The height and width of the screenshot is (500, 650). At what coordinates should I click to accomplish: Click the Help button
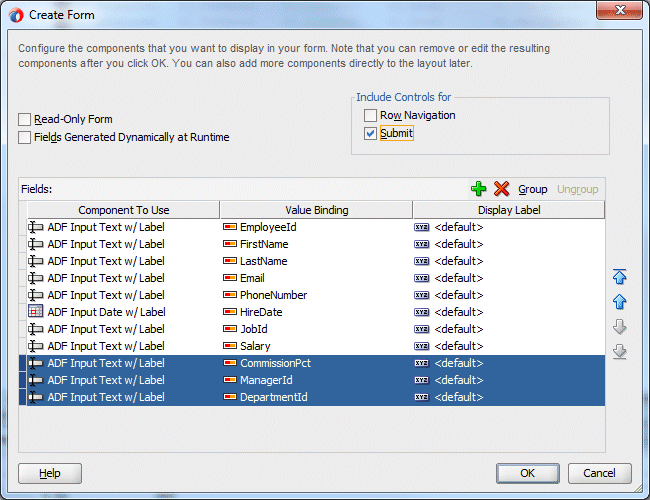[x=50, y=473]
